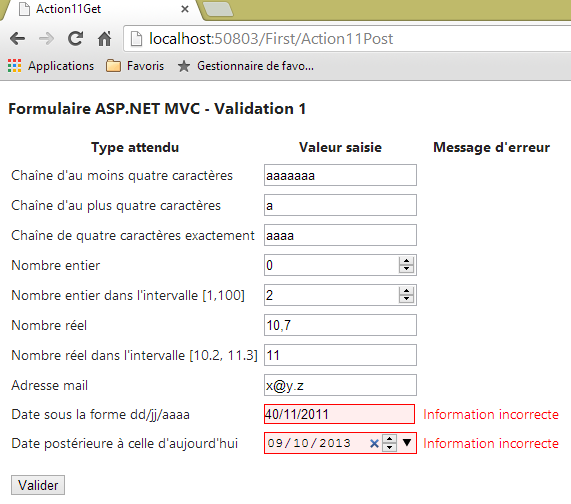This screenshot has height=504, width=571.
Task: Click the invalid 40/11/2011 date field
Action: coord(339,414)
